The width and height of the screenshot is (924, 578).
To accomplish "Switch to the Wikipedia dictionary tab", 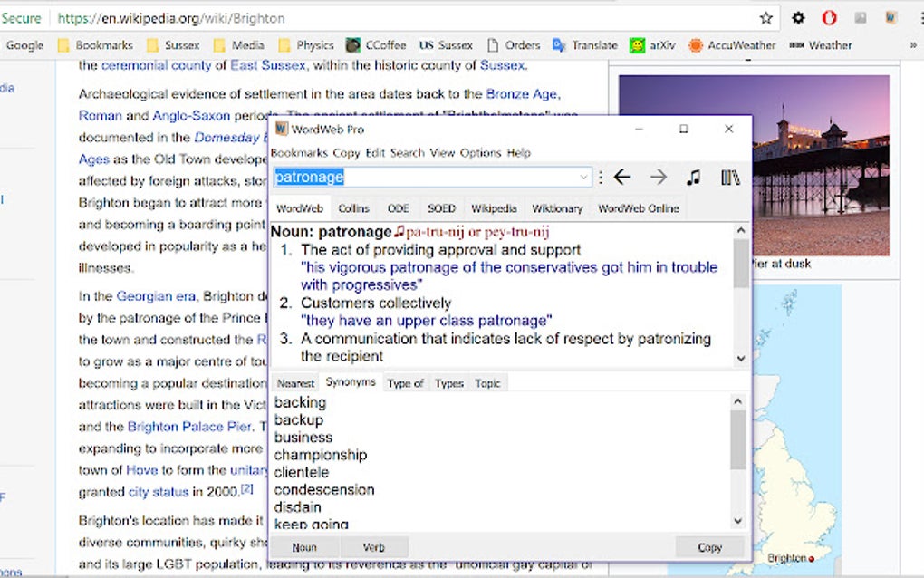I will coord(494,207).
